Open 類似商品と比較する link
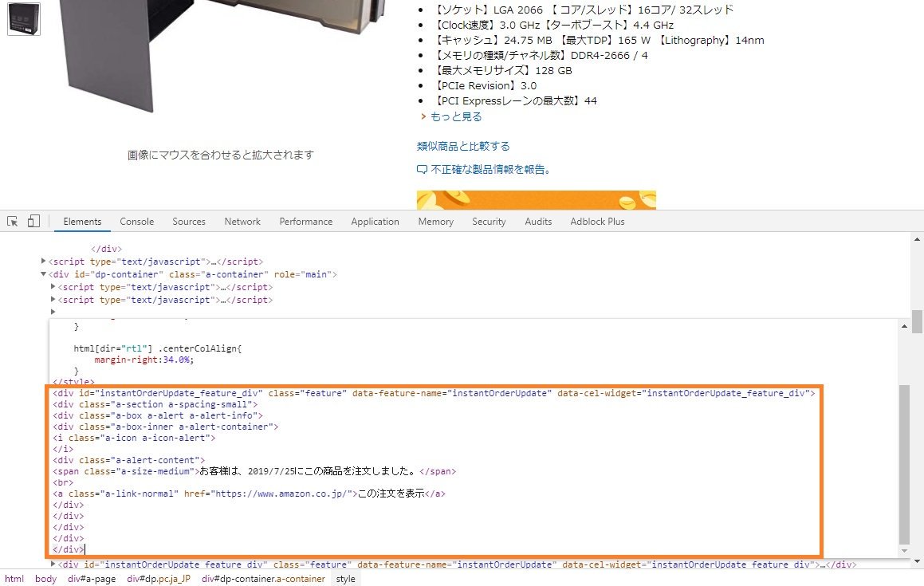 463,146
